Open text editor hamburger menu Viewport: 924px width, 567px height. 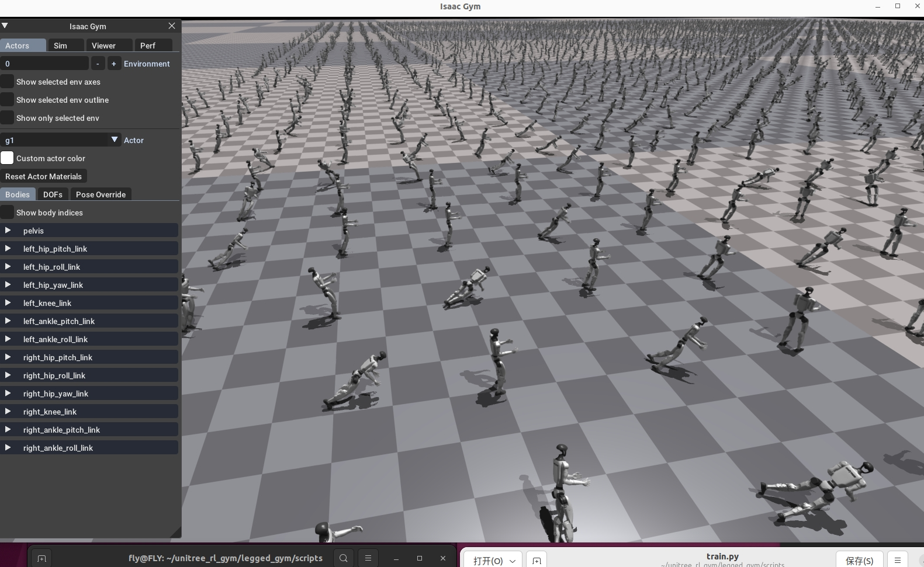point(898,561)
